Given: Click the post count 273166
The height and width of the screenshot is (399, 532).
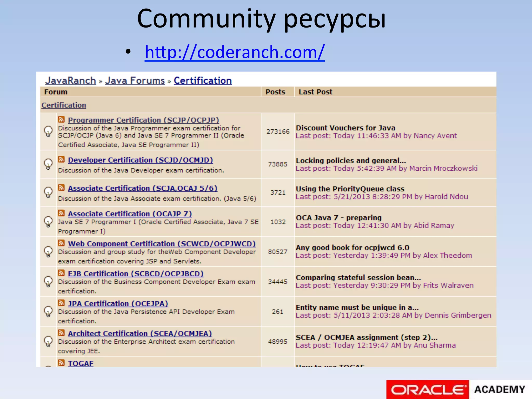Looking at the screenshot, I should [278, 131].
